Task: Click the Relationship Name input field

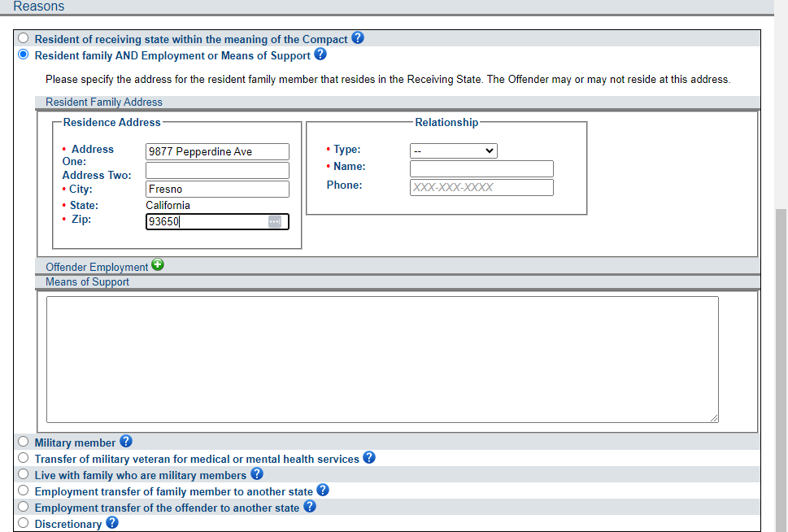Action: 482,169
